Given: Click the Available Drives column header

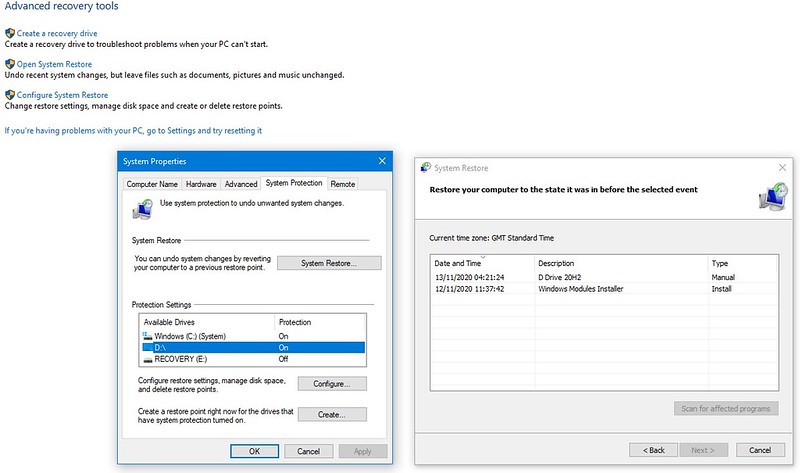Looking at the screenshot, I should pos(207,322).
